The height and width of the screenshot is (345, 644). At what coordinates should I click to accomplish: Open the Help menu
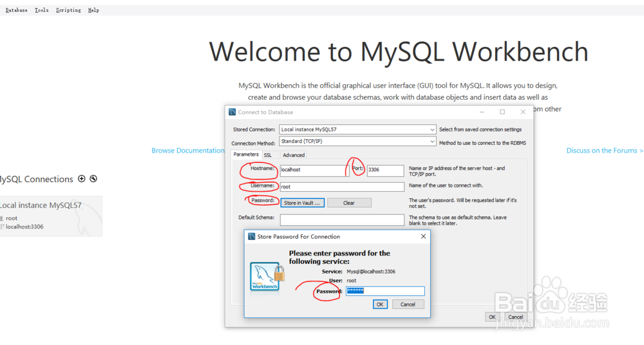pos(93,10)
